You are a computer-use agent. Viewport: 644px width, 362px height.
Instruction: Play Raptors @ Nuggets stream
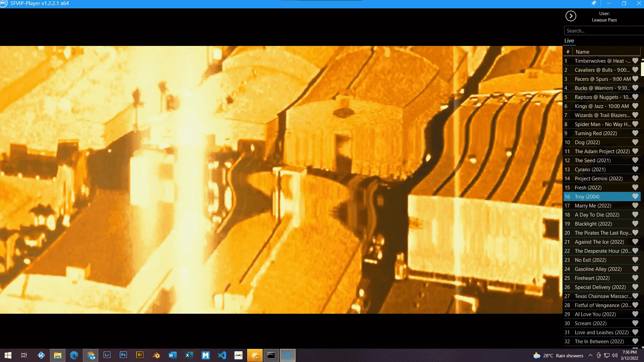[x=602, y=97]
